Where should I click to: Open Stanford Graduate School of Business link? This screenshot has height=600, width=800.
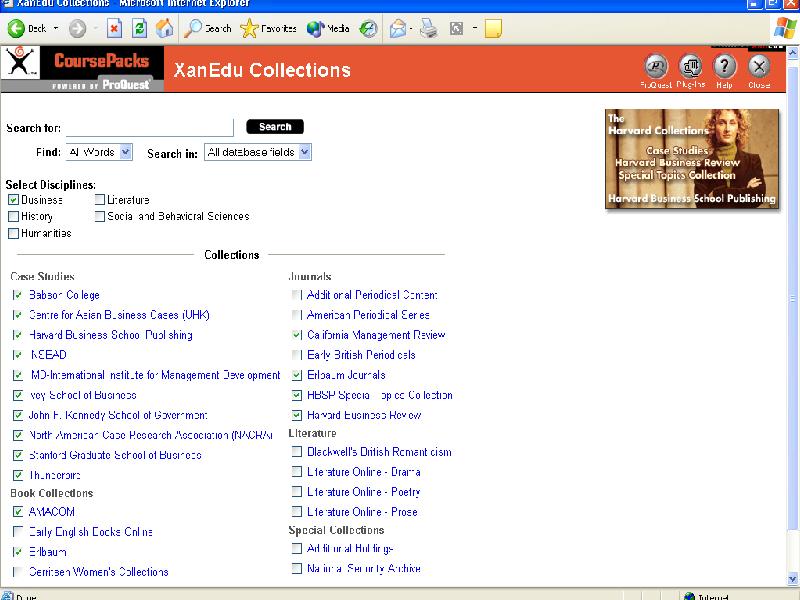pyautogui.click(x=115, y=455)
